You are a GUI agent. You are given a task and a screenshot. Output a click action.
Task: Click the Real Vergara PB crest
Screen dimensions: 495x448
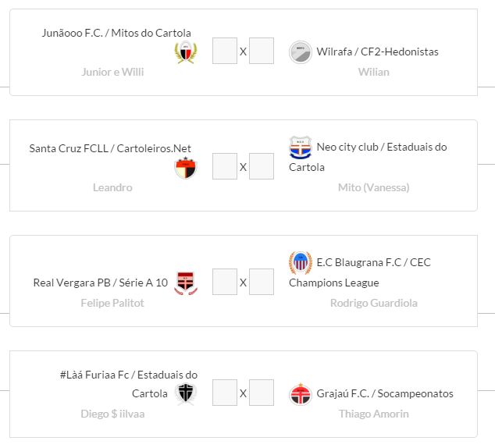(186, 283)
